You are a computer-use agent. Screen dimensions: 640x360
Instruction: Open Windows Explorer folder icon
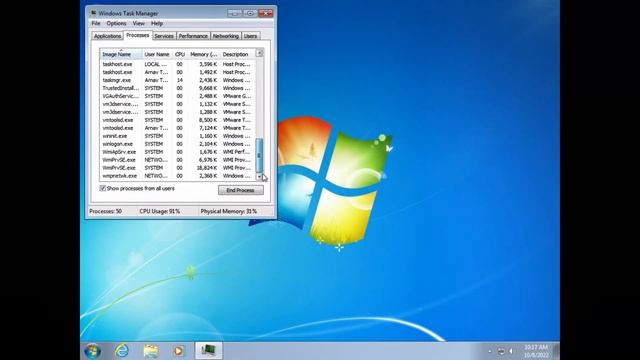[x=151, y=351]
